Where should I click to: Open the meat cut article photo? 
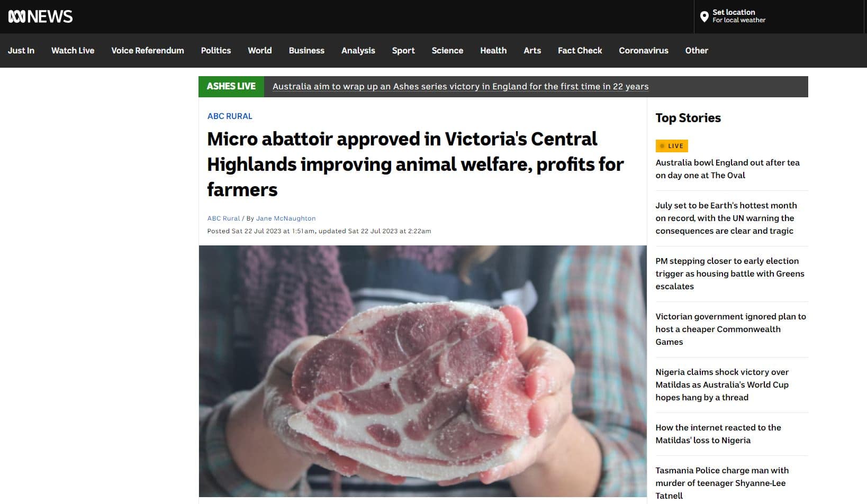point(422,371)
